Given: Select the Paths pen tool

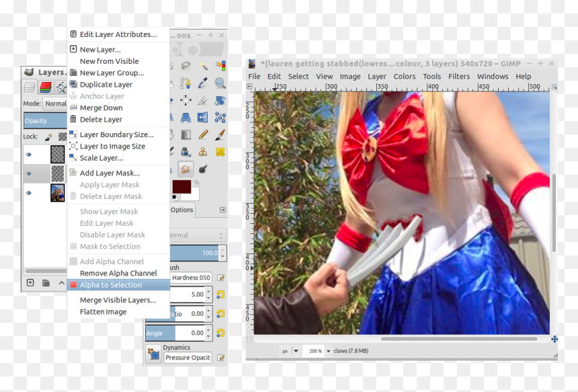Looking at the screenshot, I should (x=185, y=83).
